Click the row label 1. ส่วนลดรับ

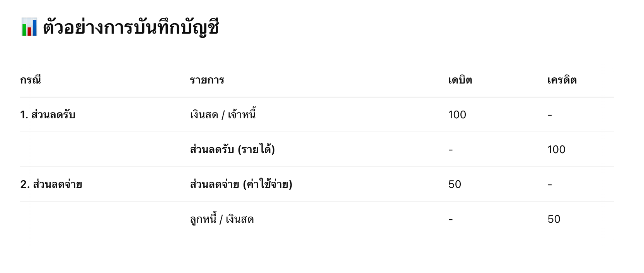(x=48, y=114)
